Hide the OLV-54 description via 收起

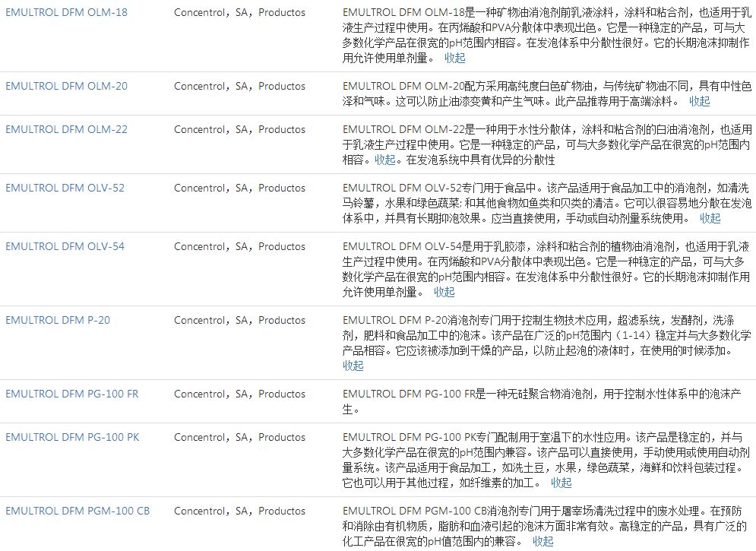click(444, 292)
